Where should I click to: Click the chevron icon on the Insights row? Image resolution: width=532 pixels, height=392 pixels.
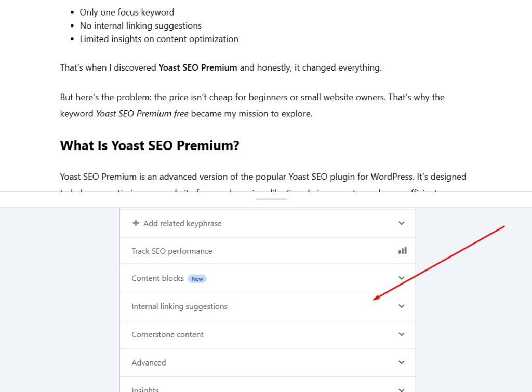(x=401, y=388)
